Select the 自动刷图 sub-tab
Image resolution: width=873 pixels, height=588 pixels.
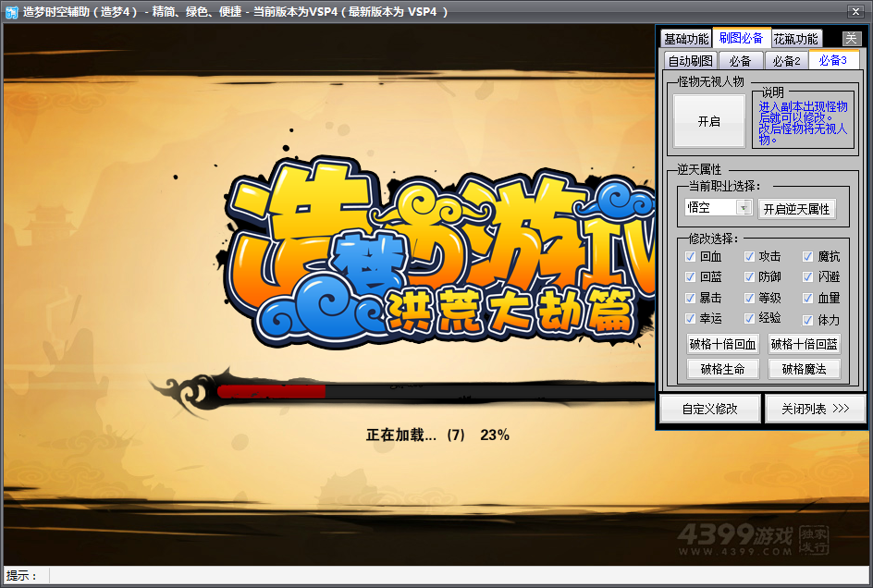(x=690, y=61)
